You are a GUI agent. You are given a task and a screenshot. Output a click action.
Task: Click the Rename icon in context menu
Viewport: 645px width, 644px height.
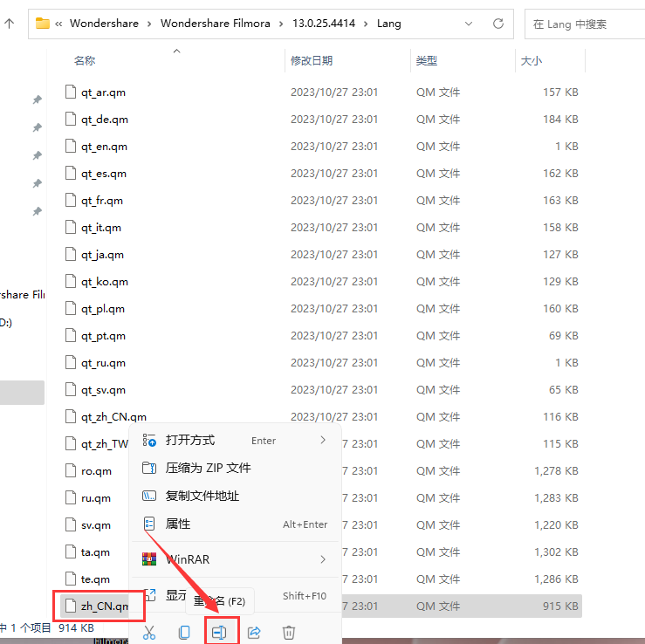pos(219,632)
